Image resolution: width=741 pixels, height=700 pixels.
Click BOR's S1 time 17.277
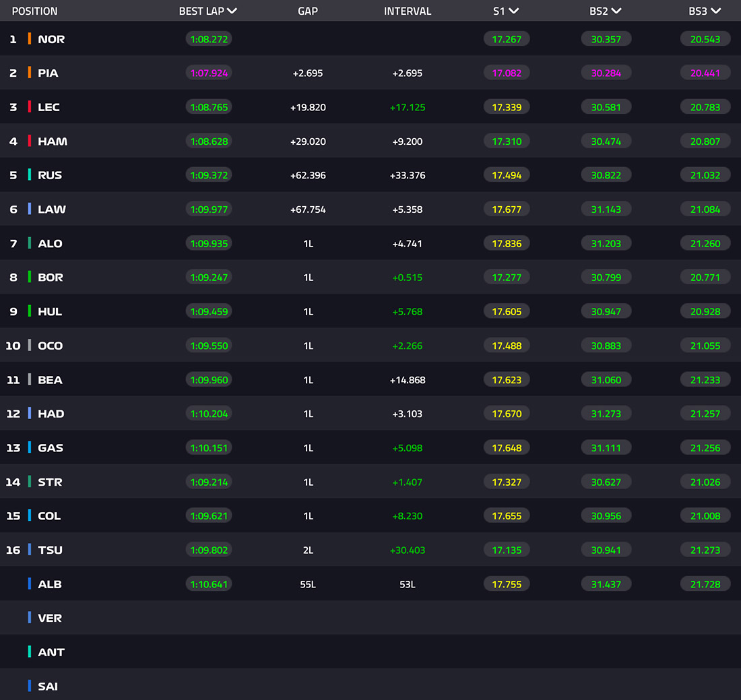507,278
